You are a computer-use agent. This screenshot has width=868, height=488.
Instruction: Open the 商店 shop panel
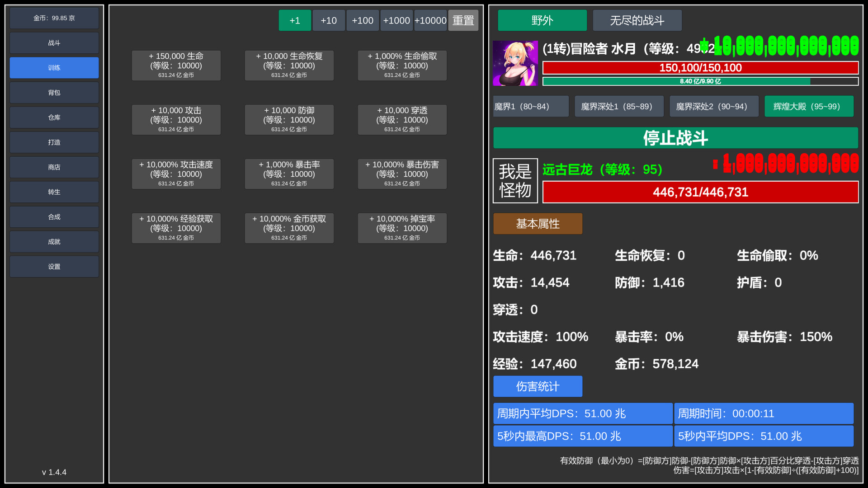54,167
